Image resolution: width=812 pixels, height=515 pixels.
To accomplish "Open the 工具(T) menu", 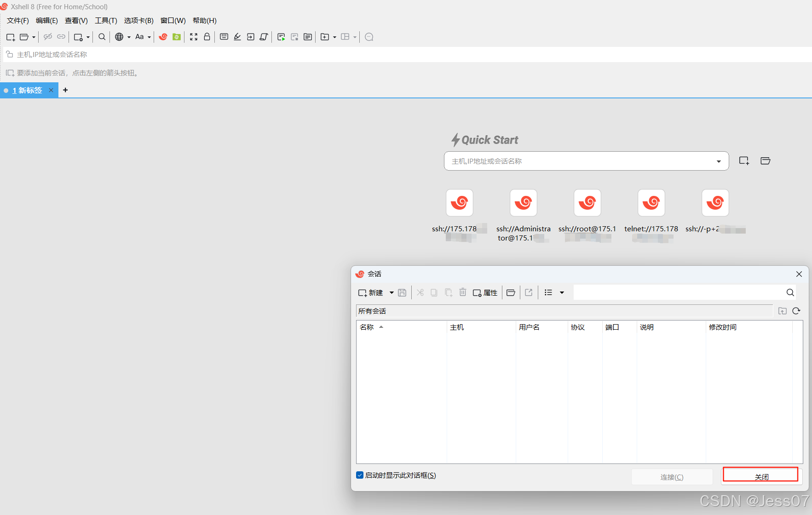I will click(106, 21).
